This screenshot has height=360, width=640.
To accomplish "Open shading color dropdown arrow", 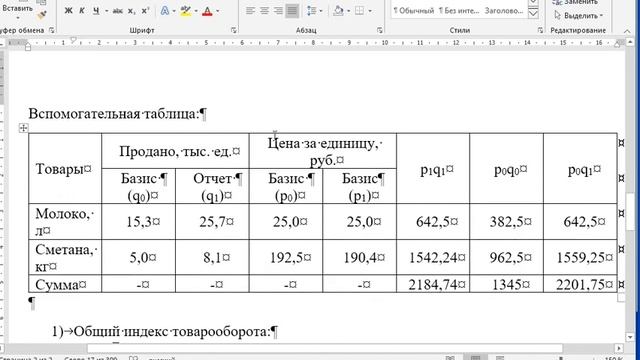I will point(348,11).
